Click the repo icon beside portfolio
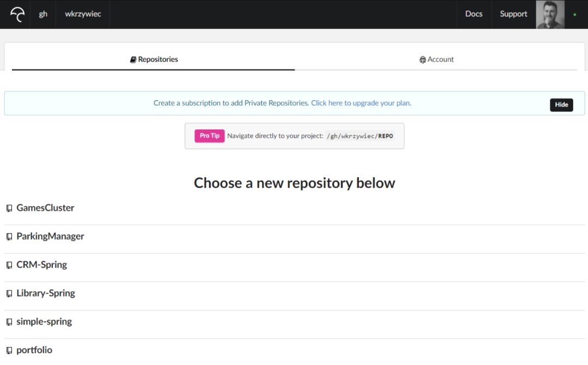The image size is (588, 365). point(9,350)
